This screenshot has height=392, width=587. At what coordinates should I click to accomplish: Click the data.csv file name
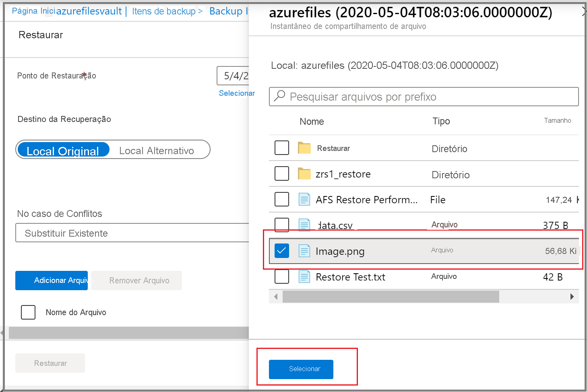tap(335, 225)
